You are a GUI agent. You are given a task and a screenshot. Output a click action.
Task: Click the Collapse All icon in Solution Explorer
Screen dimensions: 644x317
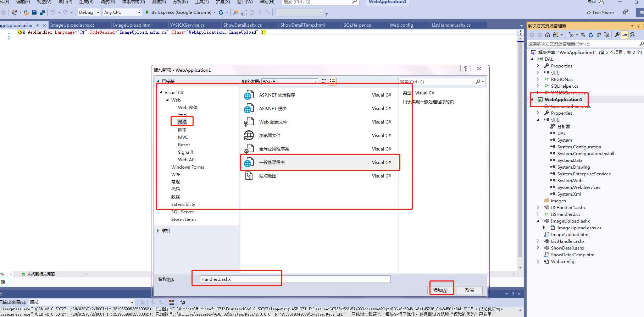[599, 35]
